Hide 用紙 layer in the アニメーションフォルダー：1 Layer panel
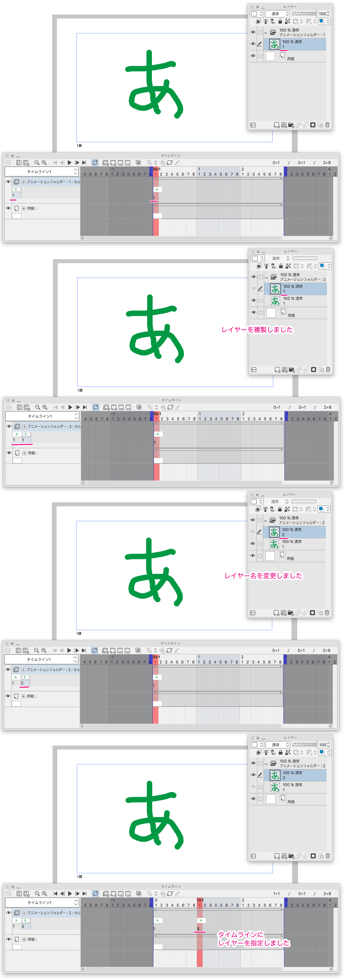The height and width of the screenshot is (980, 348). coord(253,56)
